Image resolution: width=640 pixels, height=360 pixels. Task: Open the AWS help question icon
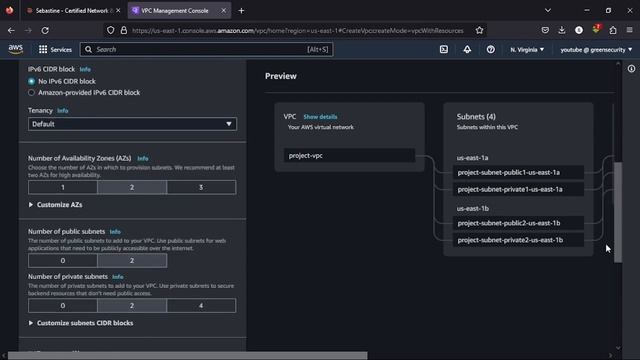(491, 49)
